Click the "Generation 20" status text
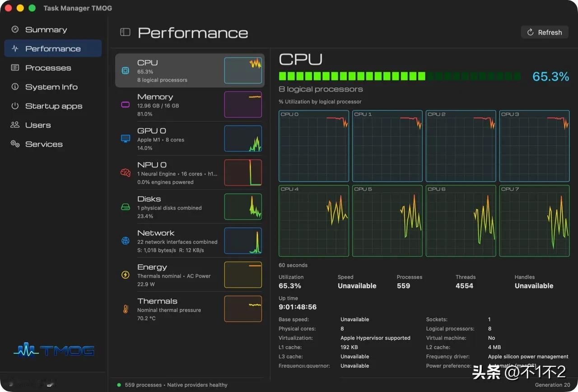578x392 pixels. point(552,385)
